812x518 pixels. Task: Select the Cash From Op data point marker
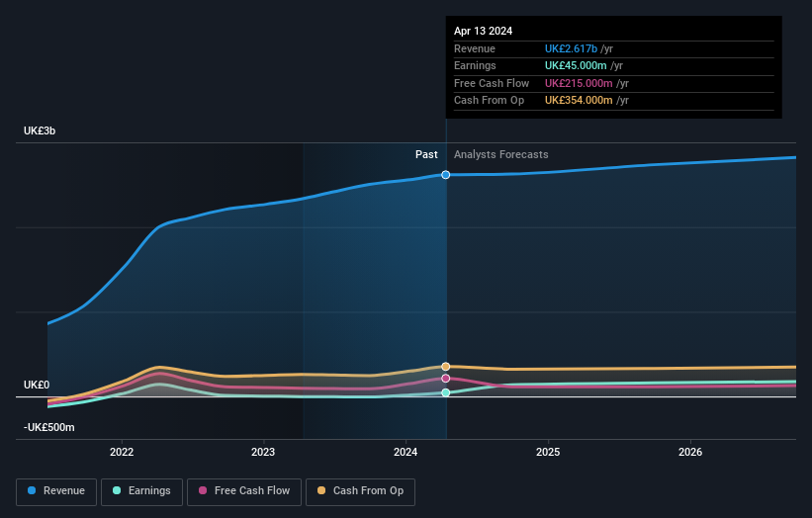point(445,367)
